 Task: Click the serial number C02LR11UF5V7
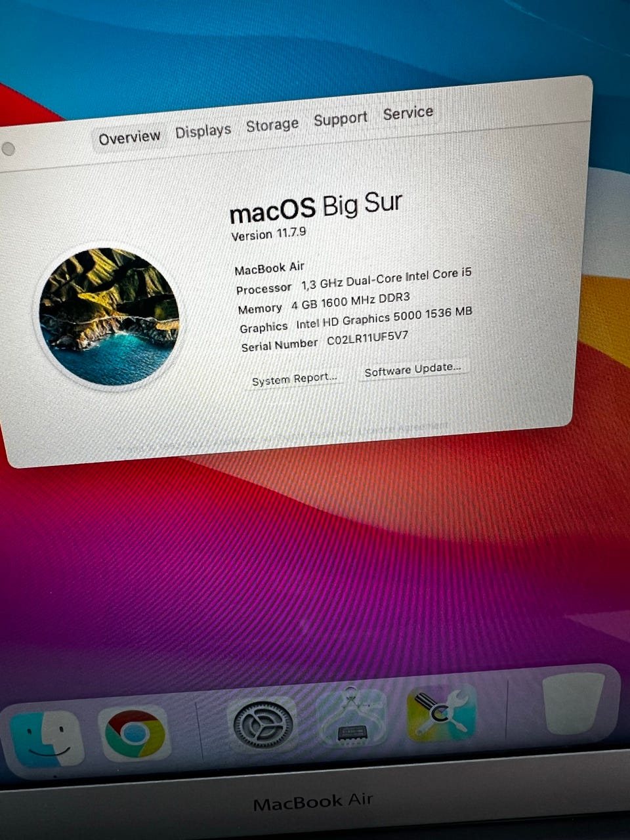(367, 339)
